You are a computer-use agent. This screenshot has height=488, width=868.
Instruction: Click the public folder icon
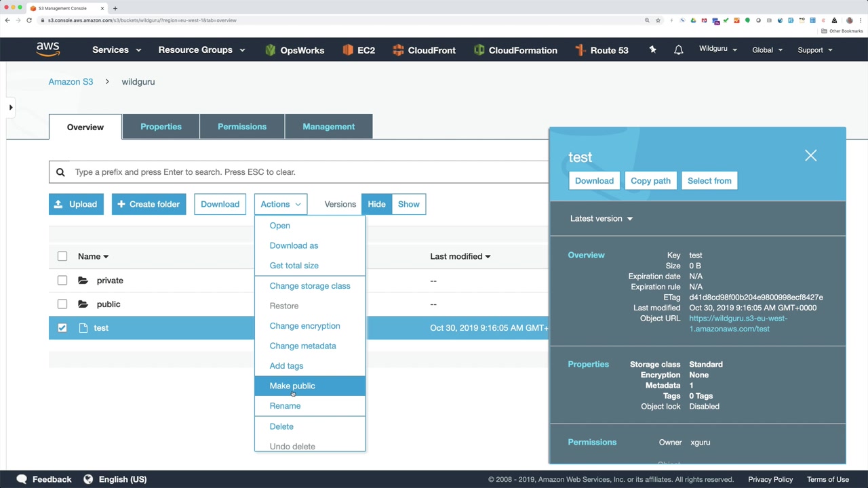coord(83,304)
